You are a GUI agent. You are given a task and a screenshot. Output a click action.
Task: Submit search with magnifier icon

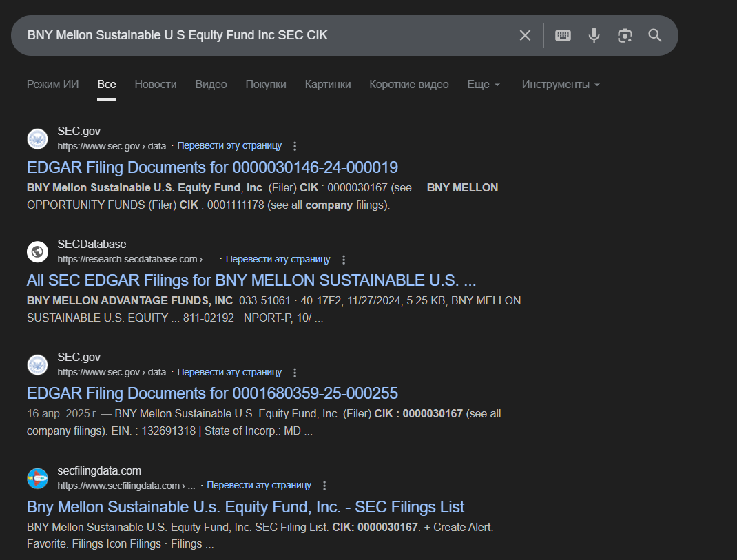(x=655, y=35)
